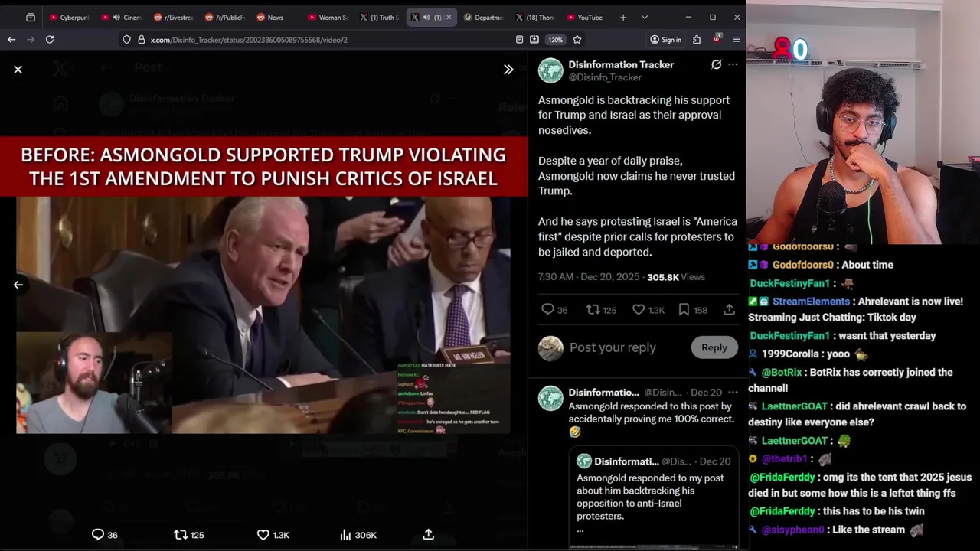Like icon showing 1.3K under the post
The image size is (980, 551).
[x=648, y=310]
